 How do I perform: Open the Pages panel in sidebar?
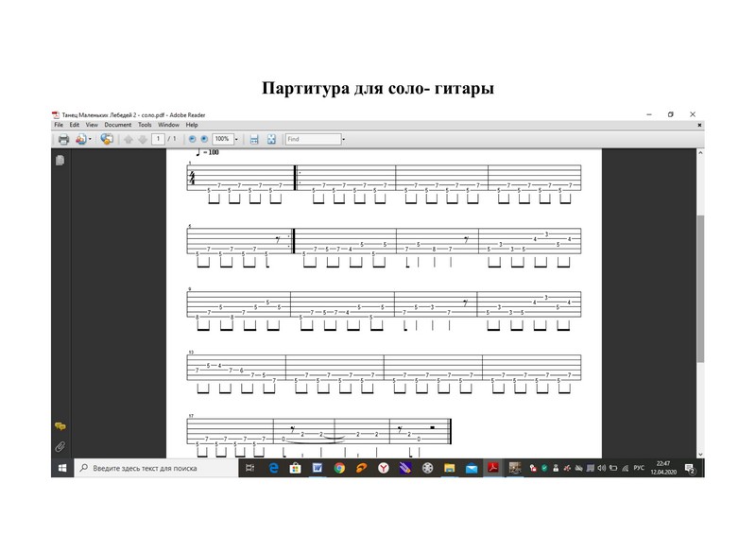[x=60, y=161]
